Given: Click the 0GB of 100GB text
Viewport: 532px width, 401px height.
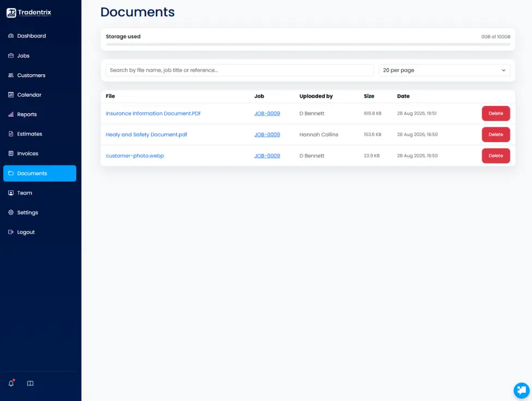Looking at the screenshot, I should 495,37.
